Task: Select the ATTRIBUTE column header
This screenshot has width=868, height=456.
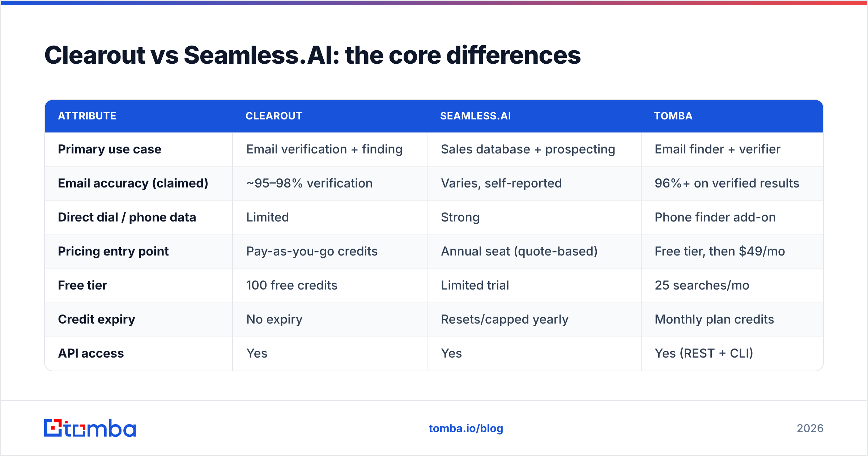Action: coord(87,116)
